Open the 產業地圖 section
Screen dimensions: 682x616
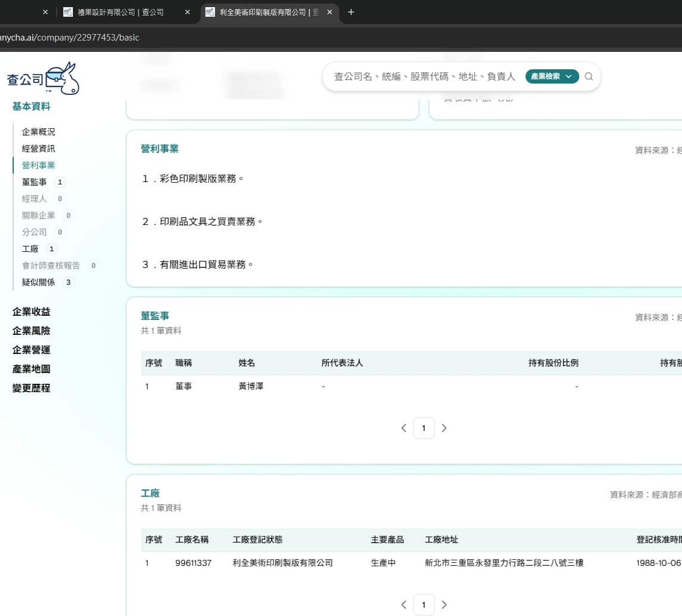[x=31, y=369]
